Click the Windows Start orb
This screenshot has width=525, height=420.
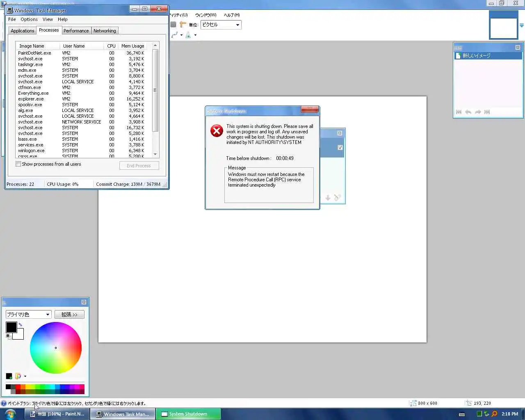pos(10,414)
